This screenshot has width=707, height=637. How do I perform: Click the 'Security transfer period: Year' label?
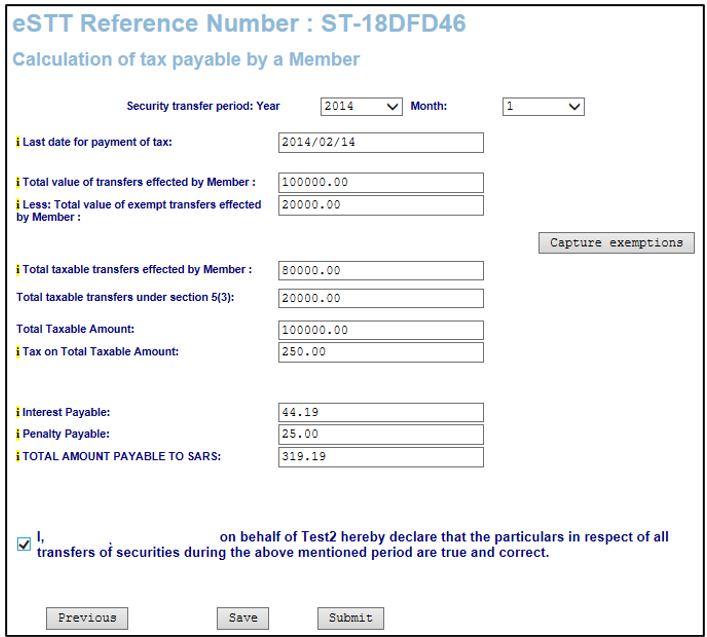(x=203, y=106)
